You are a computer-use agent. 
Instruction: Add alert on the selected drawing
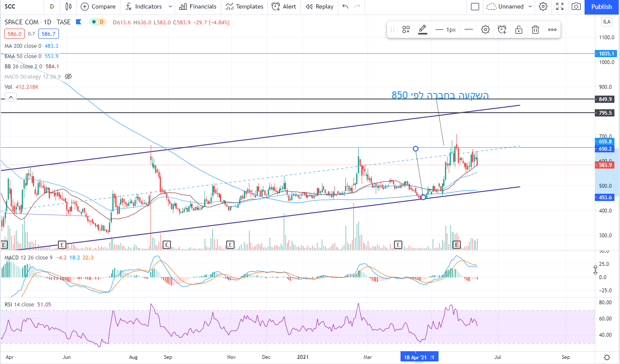coord(502,29)
